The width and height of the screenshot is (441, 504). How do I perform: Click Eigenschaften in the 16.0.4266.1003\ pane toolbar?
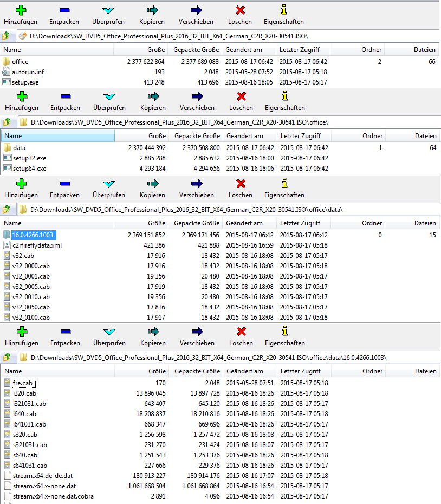pos(285,336)
